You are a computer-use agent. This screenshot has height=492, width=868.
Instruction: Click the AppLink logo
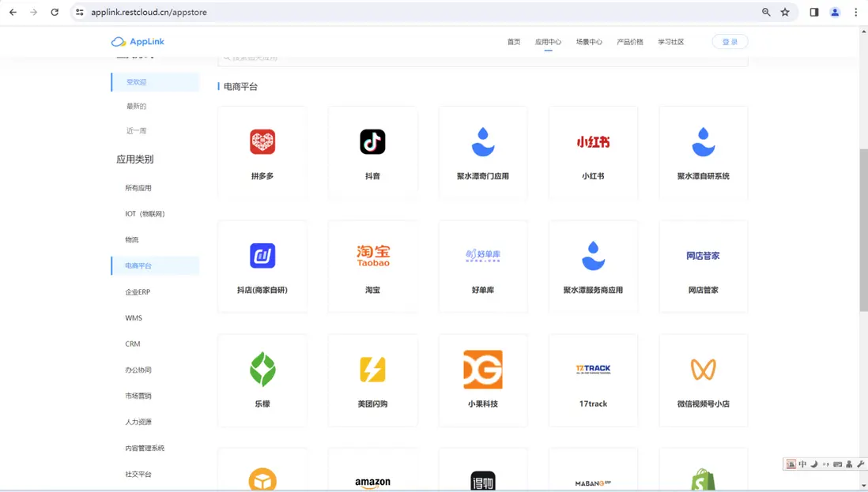[138, 41]
